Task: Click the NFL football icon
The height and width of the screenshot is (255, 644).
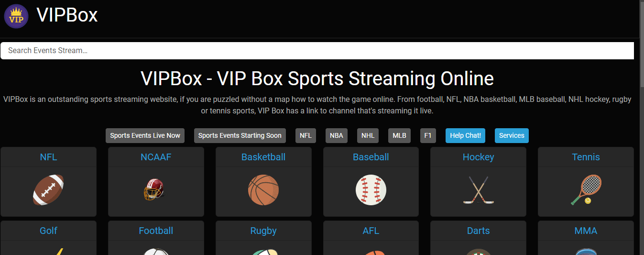Action: 48,190
